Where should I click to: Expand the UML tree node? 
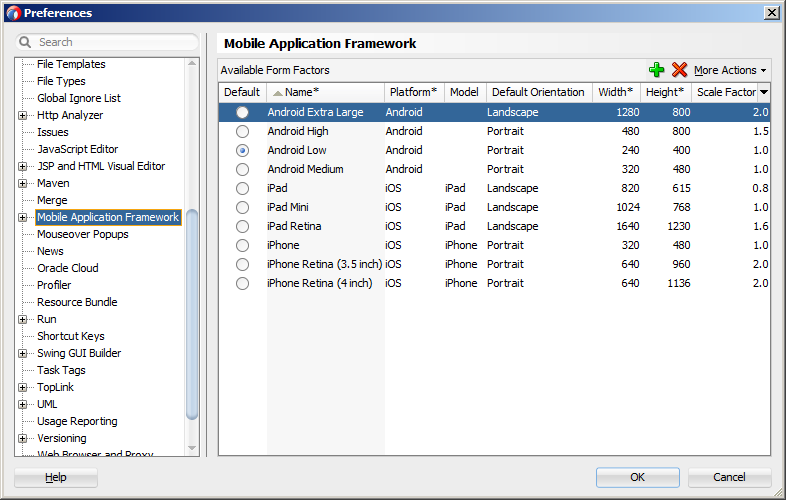23,405
